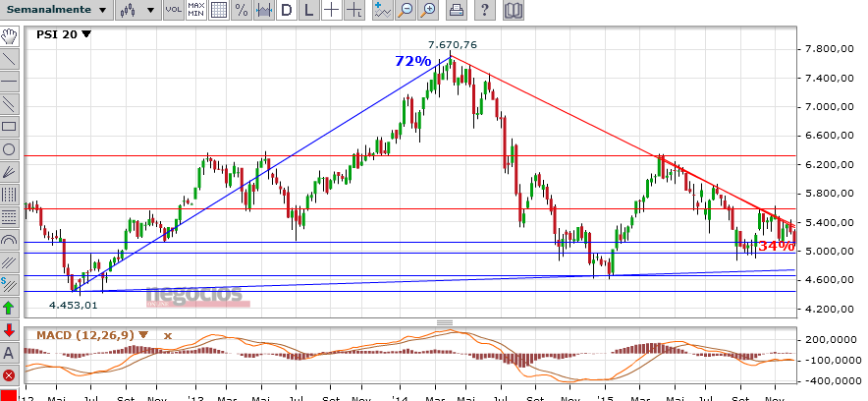Open the manual book icon

[514, 10]
